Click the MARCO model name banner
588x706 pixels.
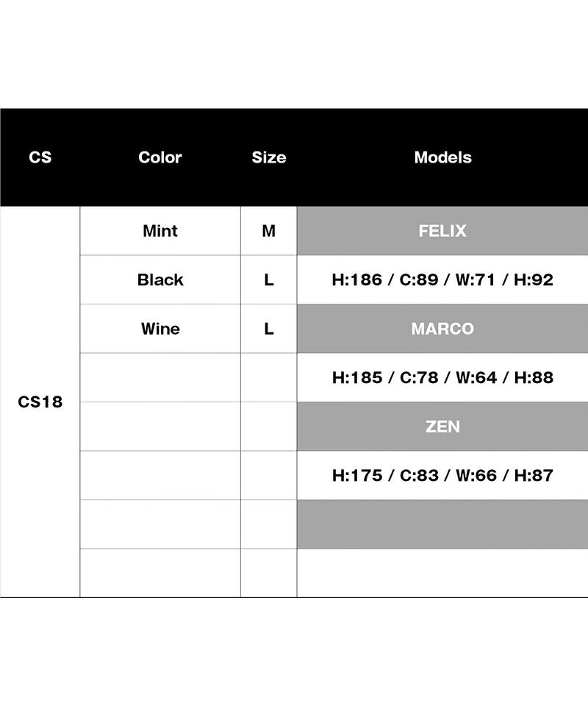[442, 329]
